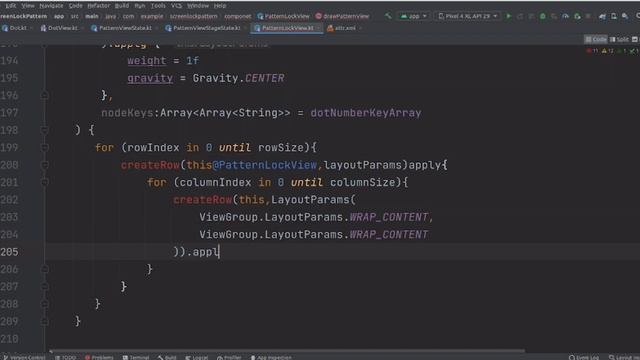Open the TODO tool window

tap(66, 357)
